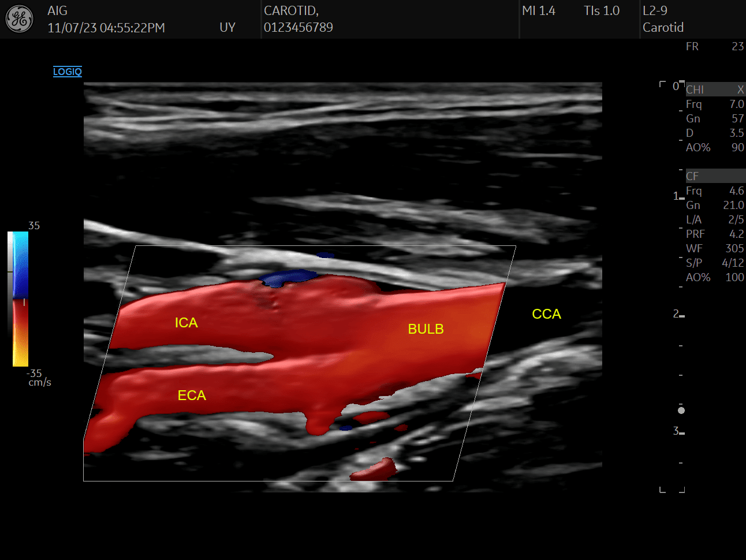The width and height of the screenshot is (746, 560).
Task: Click the focal zone marker on depth scale
Action: [681, 410]
